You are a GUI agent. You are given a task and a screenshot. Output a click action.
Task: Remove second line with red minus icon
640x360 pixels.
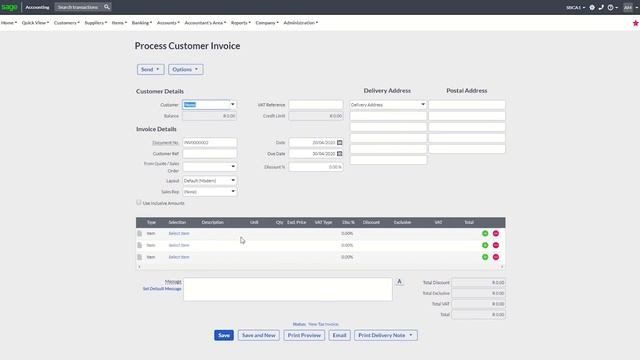(496, 245)
